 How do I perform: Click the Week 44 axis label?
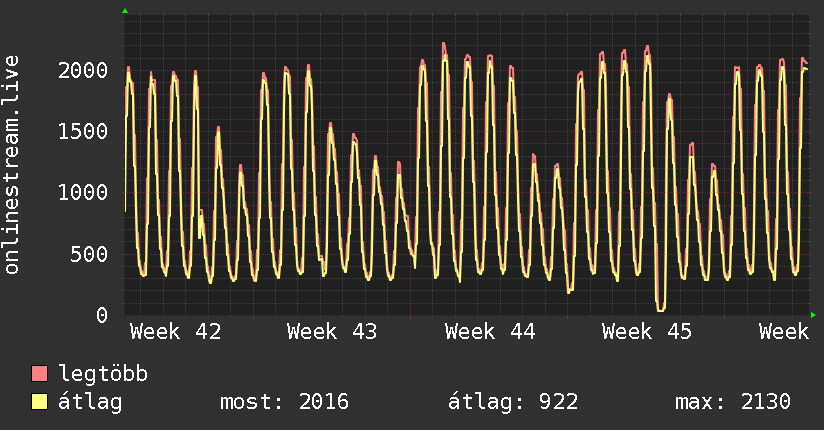[490, 332]
